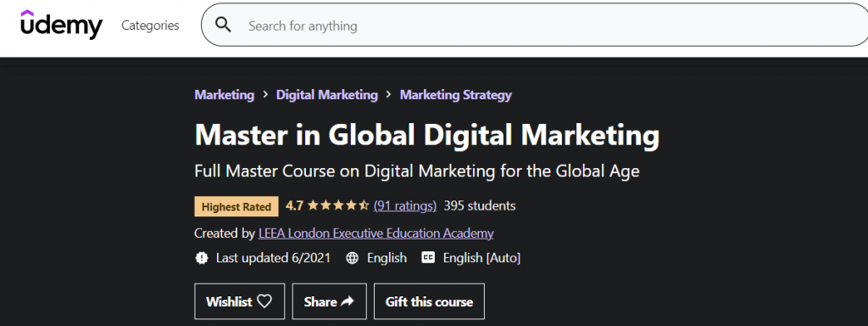
Task: Open the 91 ratings link
Action: [x=405, y=206]
